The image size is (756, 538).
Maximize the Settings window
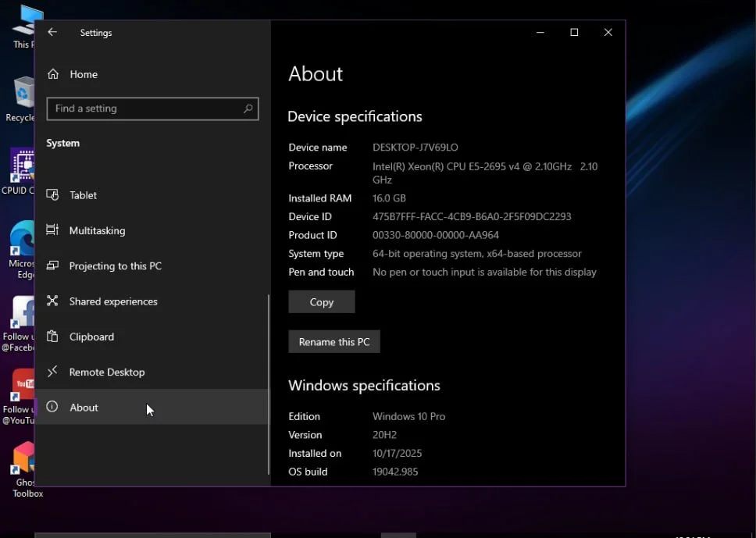click(574, 32)
